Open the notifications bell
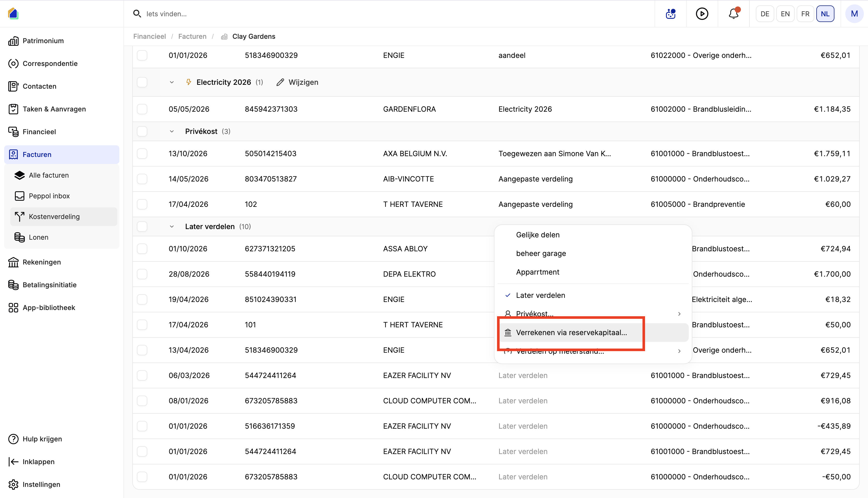 pos(733,14)
